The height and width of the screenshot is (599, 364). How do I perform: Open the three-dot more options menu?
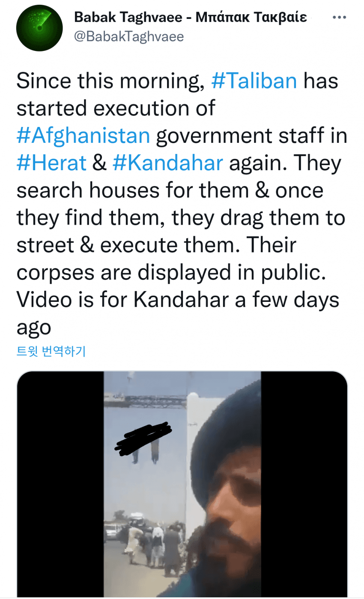tap(340, 18)
